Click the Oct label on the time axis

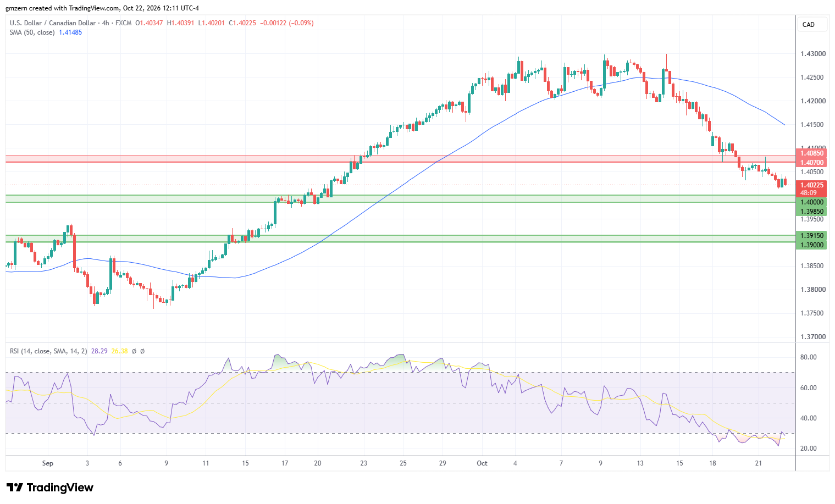click(x=482, y=463)
